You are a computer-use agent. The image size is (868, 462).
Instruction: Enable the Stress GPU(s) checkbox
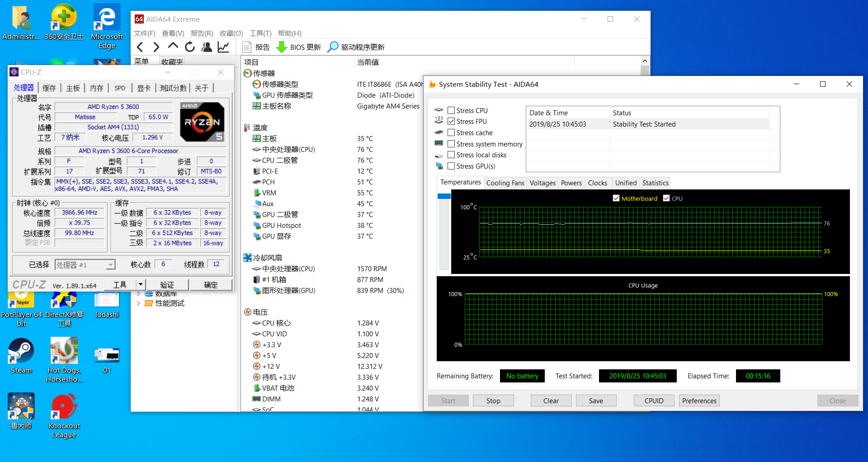coord(451,166)
